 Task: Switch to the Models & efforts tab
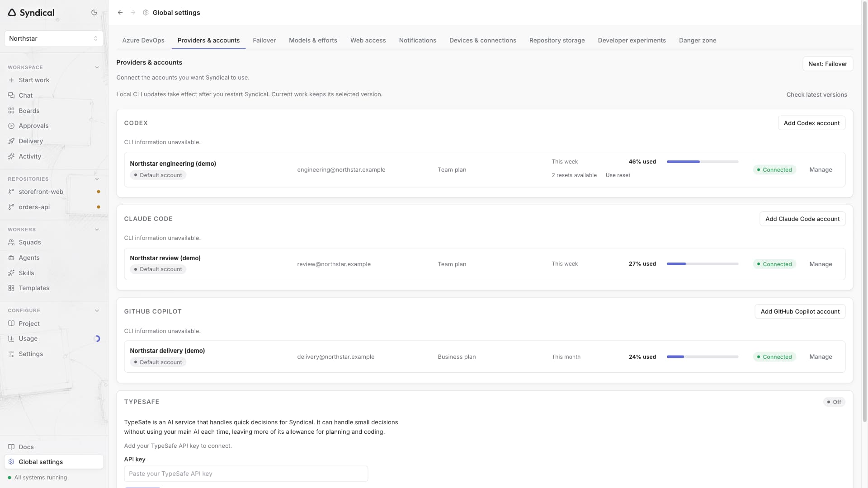point(313,40)
